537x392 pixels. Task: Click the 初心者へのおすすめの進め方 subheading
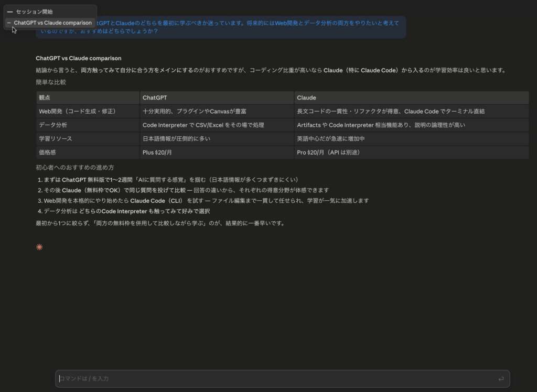pyautogui.click(x=74, y=167)
